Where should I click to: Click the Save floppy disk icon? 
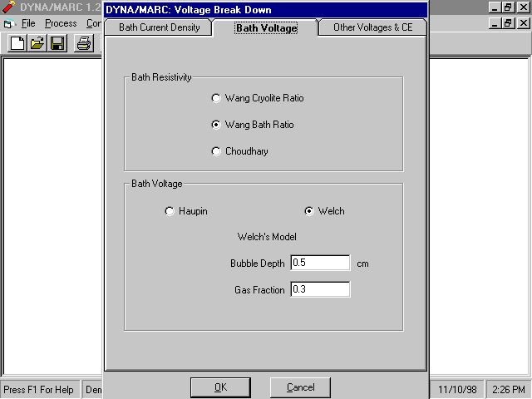point(57,43)
